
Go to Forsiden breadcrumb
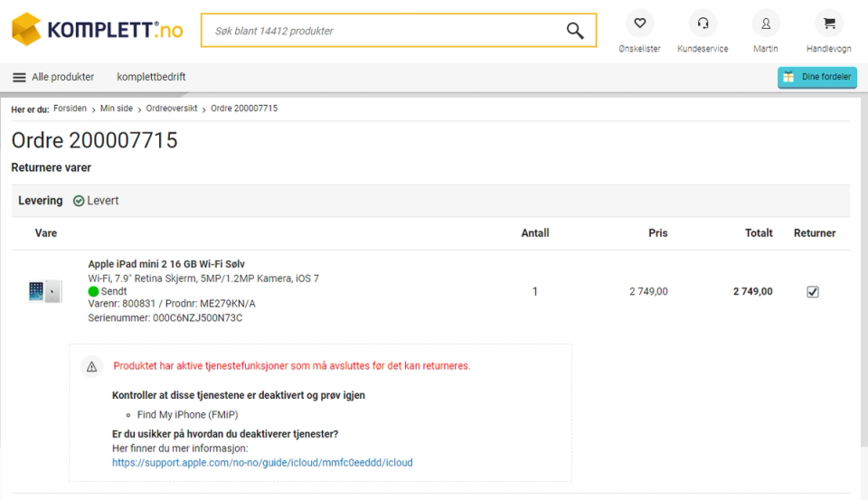(x=70, y=108)
